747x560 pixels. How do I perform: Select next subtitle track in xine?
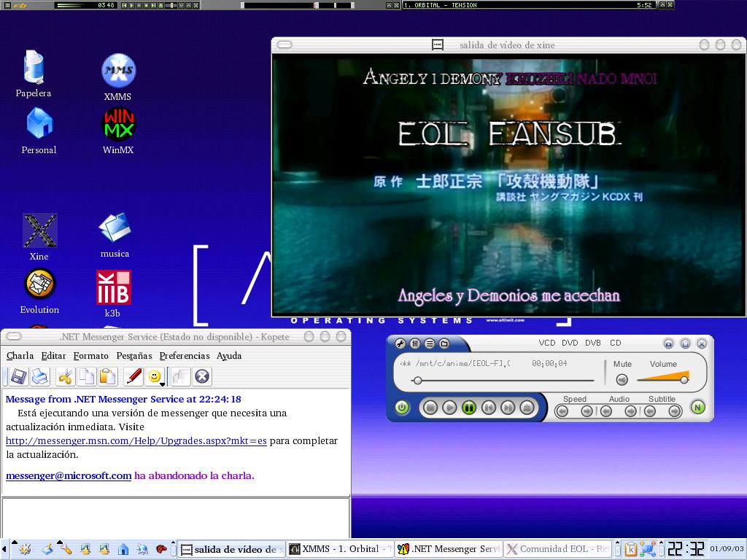(675, 411)
